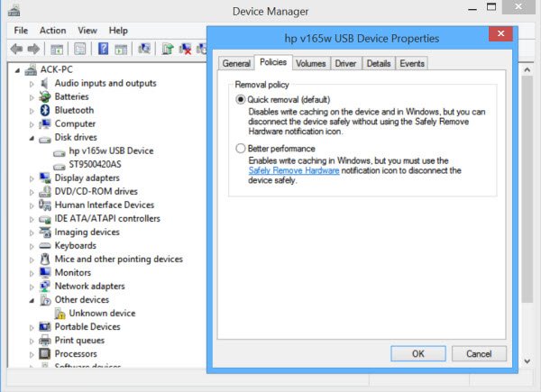Click the Audio inputs and outputs speaker icon

pyautogui.click(x=44, y=84)
